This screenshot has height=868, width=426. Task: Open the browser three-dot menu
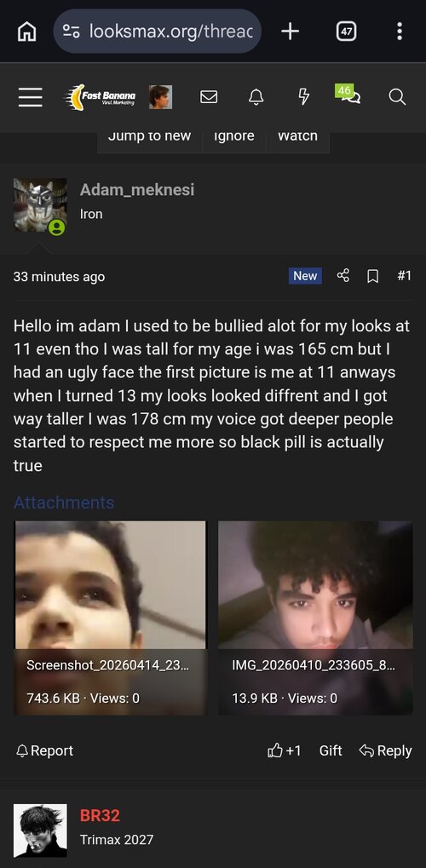(399, 32)
